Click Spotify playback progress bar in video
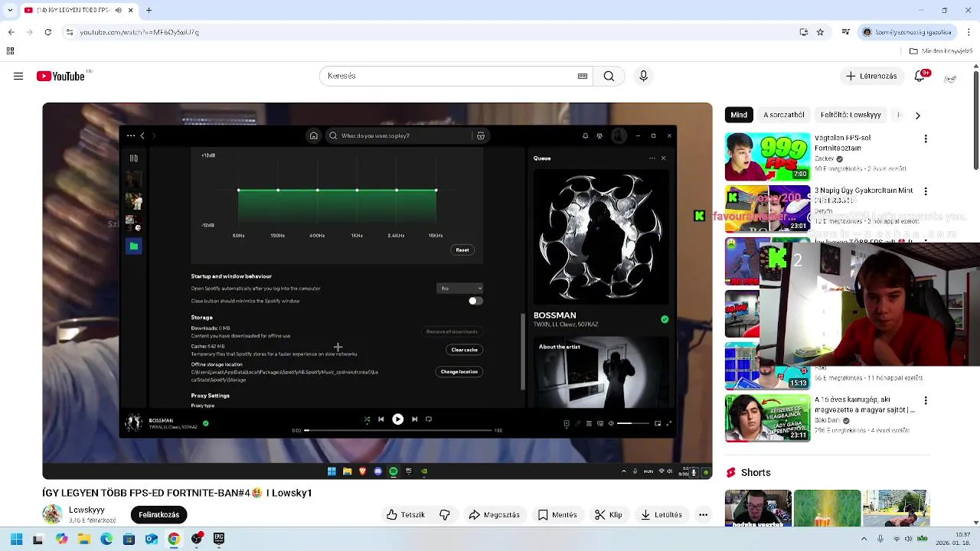Screen dimensions: 980x551 [398, 430]
